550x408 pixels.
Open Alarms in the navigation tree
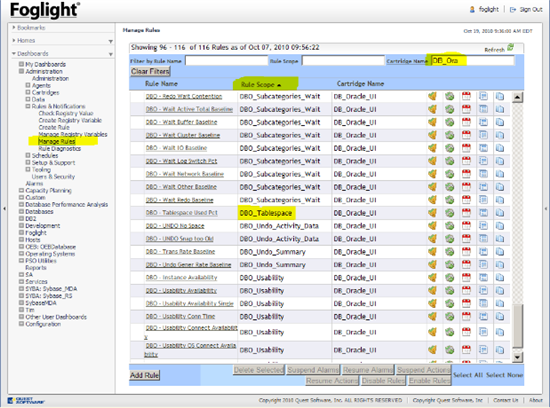34,183
